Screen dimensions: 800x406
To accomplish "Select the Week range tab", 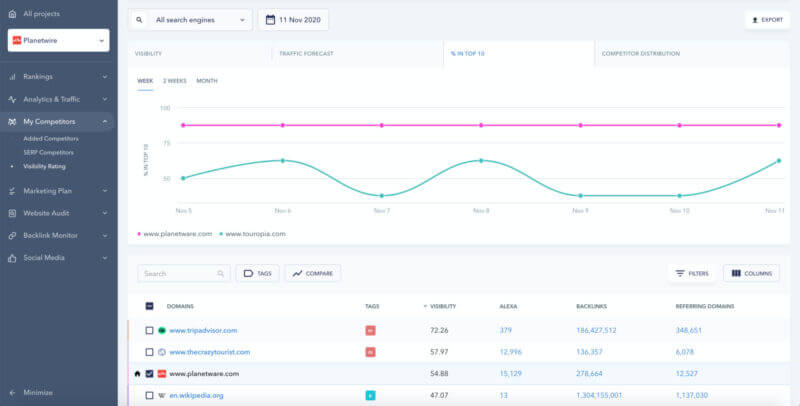I will (x=145, y=81).
